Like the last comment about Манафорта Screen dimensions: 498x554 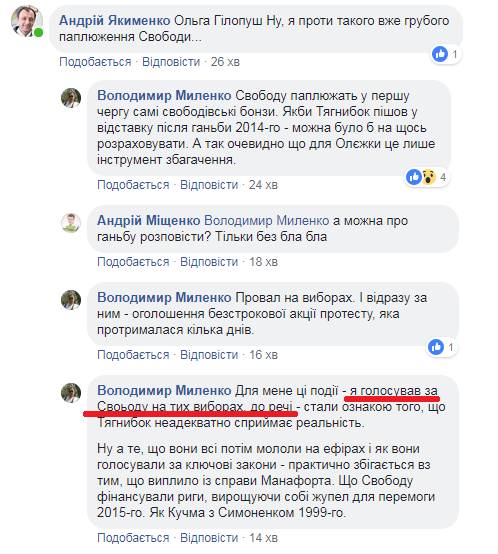point(133,538)
